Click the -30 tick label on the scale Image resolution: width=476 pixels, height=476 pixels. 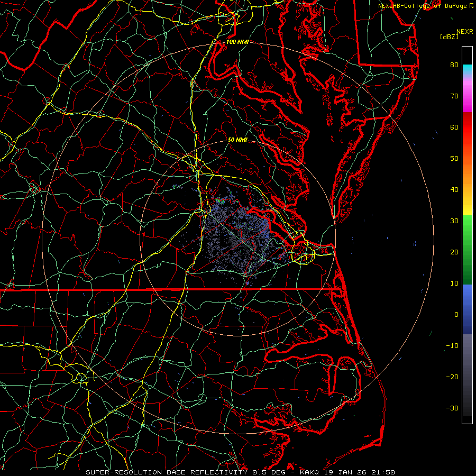(x=452, y=408)
